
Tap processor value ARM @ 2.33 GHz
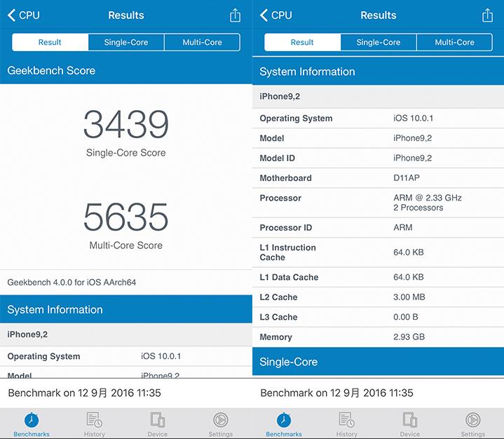(428, 198)
